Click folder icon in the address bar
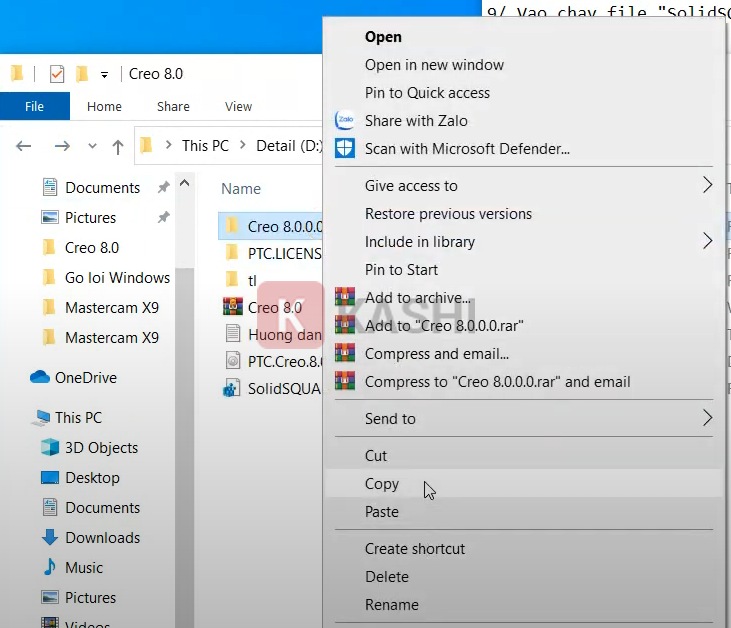The image size is (731, 628). tap(146, 145)
